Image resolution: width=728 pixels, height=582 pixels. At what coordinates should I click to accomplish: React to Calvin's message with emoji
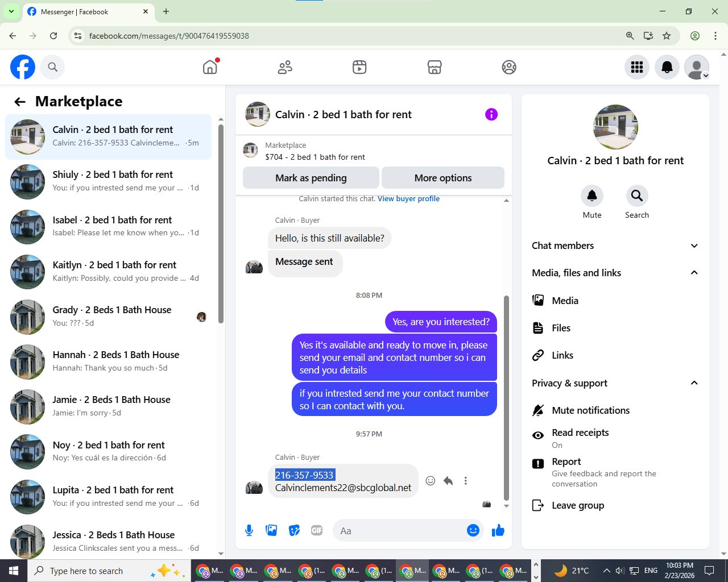[x=431, y=481]
